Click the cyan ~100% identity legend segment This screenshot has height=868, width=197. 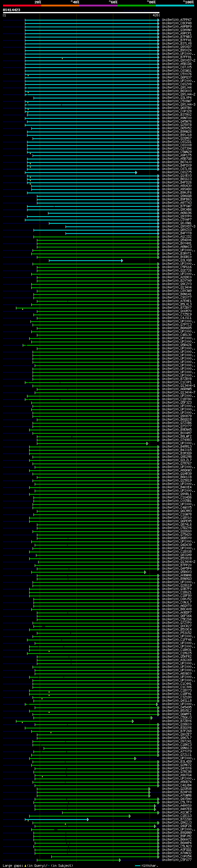[x=175, y=6]
